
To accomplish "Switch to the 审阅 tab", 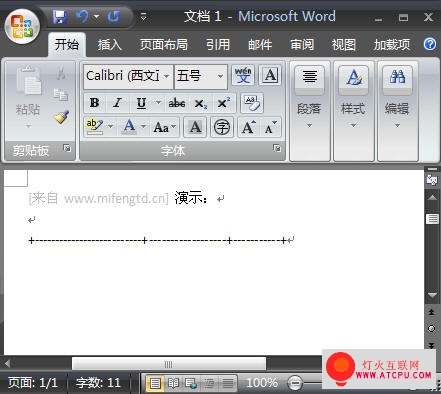I will pyautogui.click(x=302, y=45).
